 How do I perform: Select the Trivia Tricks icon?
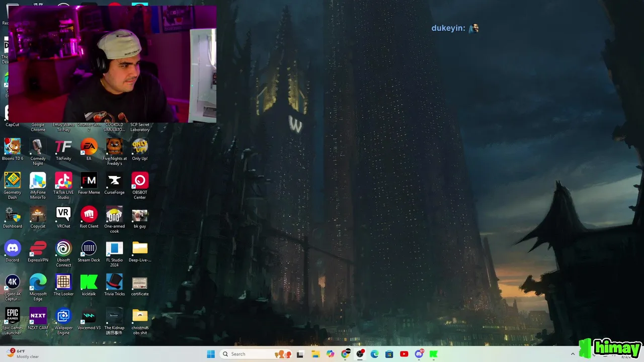114,285
